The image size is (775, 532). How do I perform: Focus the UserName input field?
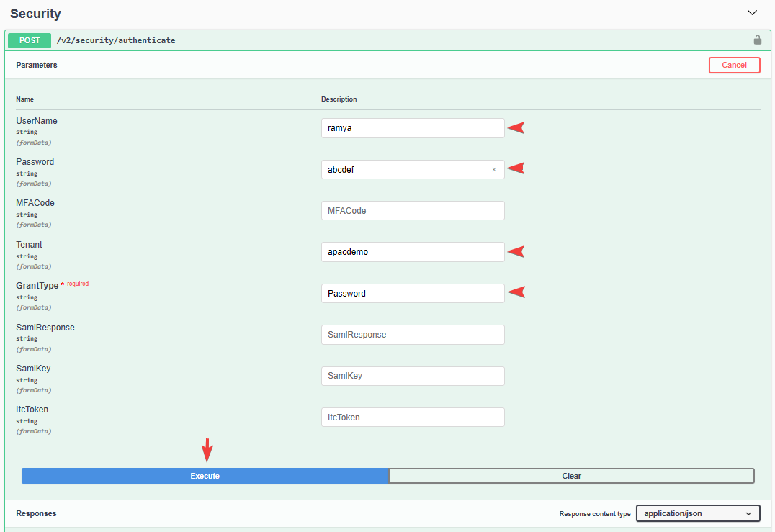point(413,128)
